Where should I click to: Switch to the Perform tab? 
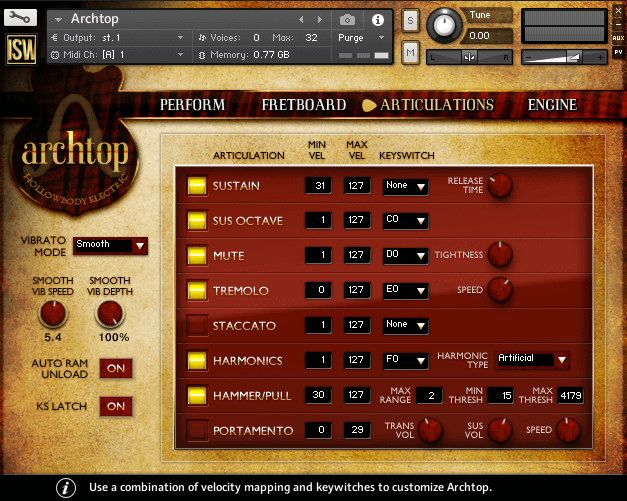point(192,105)
